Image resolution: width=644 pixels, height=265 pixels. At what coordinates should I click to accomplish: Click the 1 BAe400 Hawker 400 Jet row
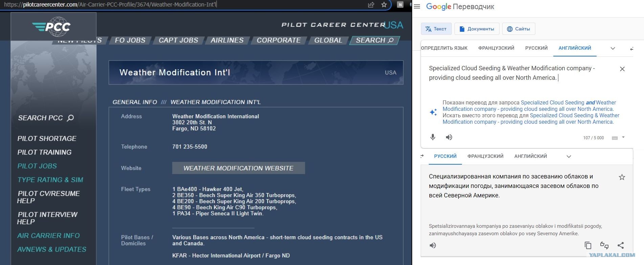coord(208,189)
